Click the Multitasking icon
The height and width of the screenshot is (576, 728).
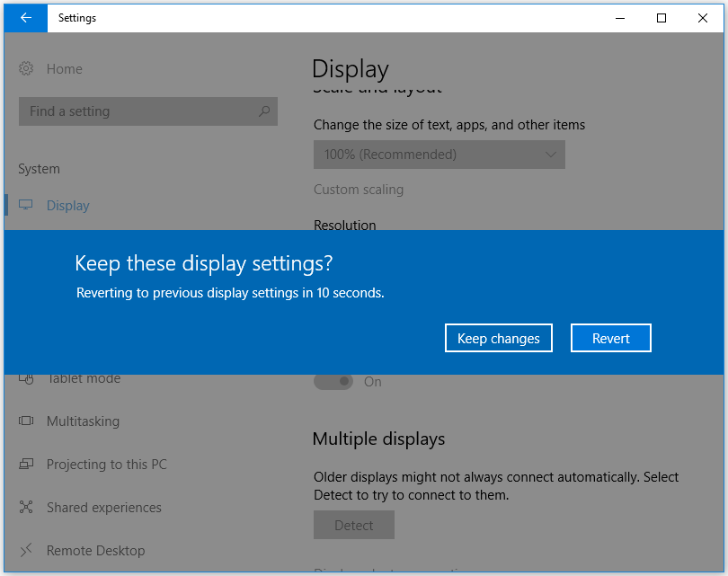point(25,421)
